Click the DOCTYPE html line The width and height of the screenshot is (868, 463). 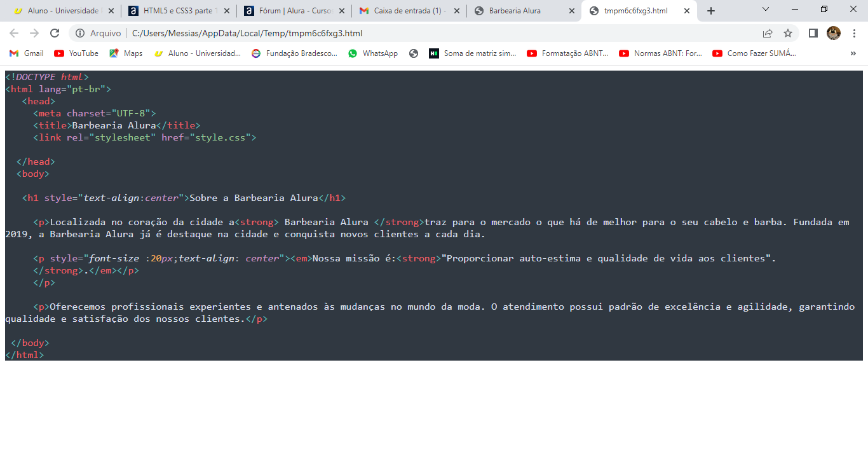(47, 77)
